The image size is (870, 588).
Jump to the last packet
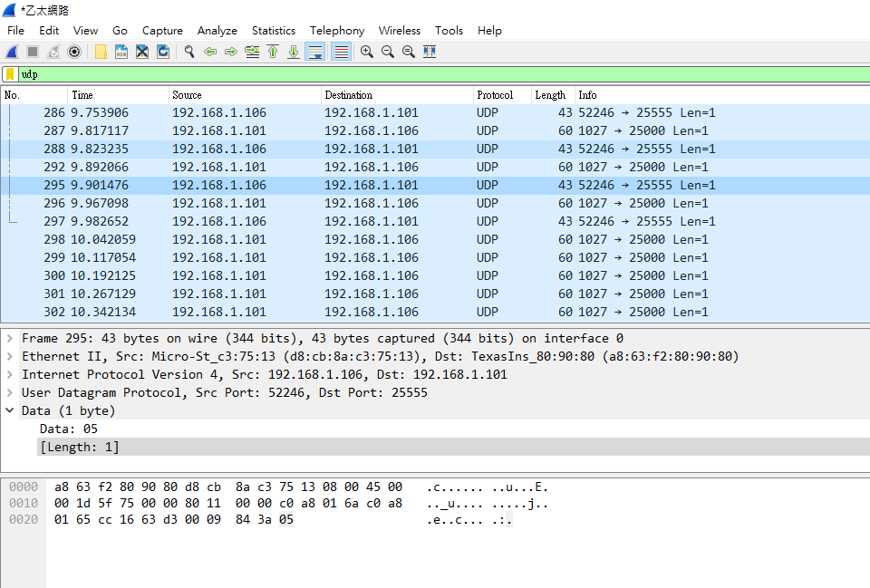coord(294,52)
